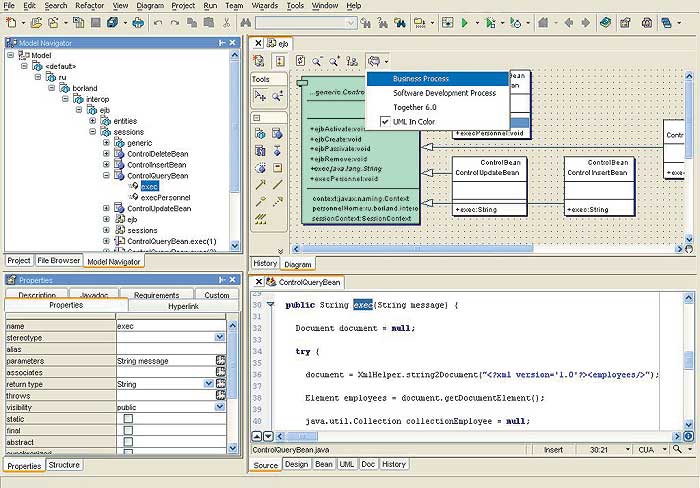700x488 pixels.
Task: Expand the entities node in Model Navigator
Action: [x=92, y=121]
